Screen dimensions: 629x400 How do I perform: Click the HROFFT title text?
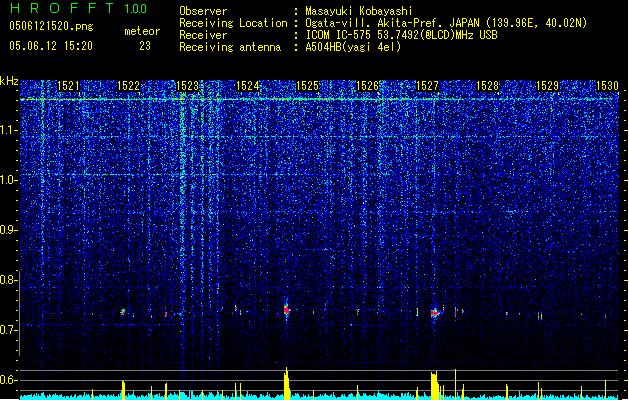62,8
